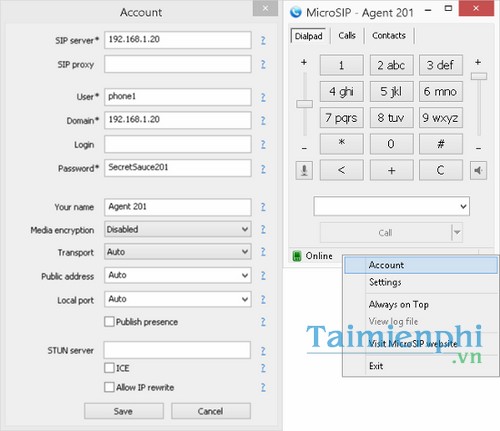
Task: Open help question mark next to User
Action: [x=263, y=97]
